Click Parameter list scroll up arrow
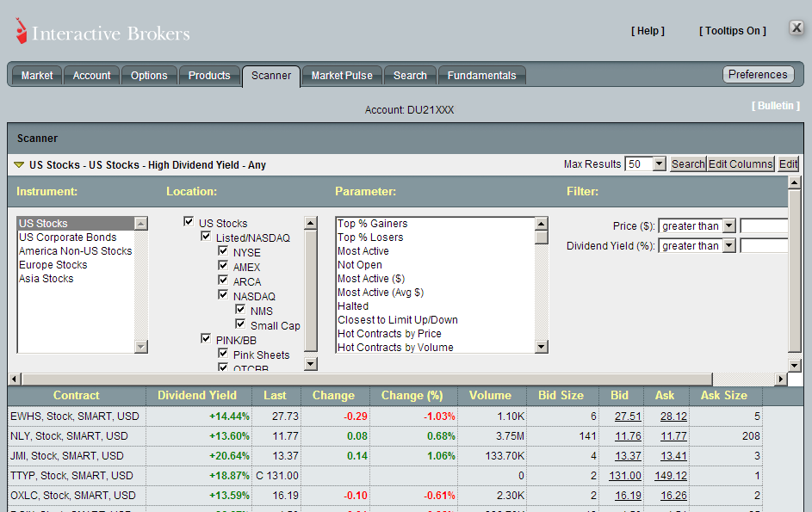 coord(541,224)
